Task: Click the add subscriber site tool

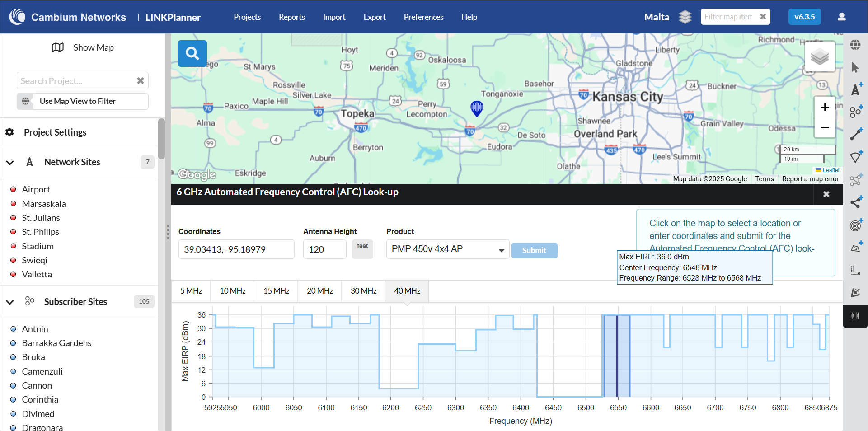Action: pos(855,112)
